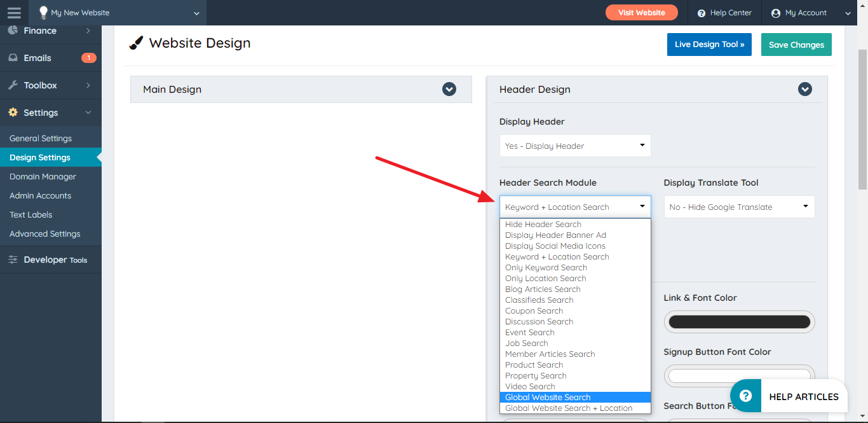The image size is (868, 423).
Task: Select Display Social Media Icons option
Action: pyautogui.click(x=575, y=246)
